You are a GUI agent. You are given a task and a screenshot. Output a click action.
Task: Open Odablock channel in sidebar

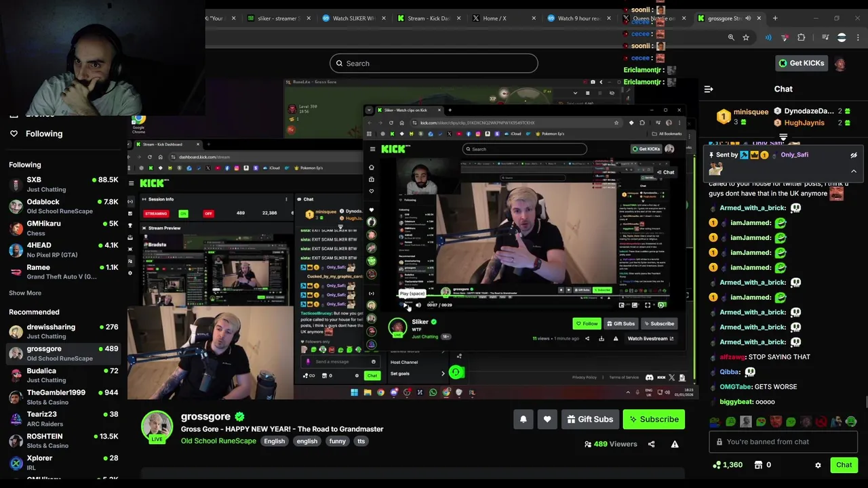tap(64, 206)
